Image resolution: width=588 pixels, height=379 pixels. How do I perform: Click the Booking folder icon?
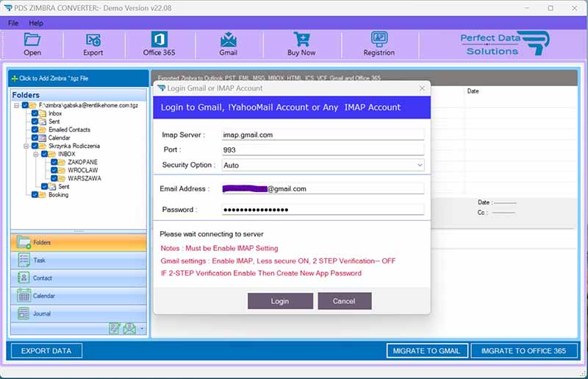[x=43, y=194]
